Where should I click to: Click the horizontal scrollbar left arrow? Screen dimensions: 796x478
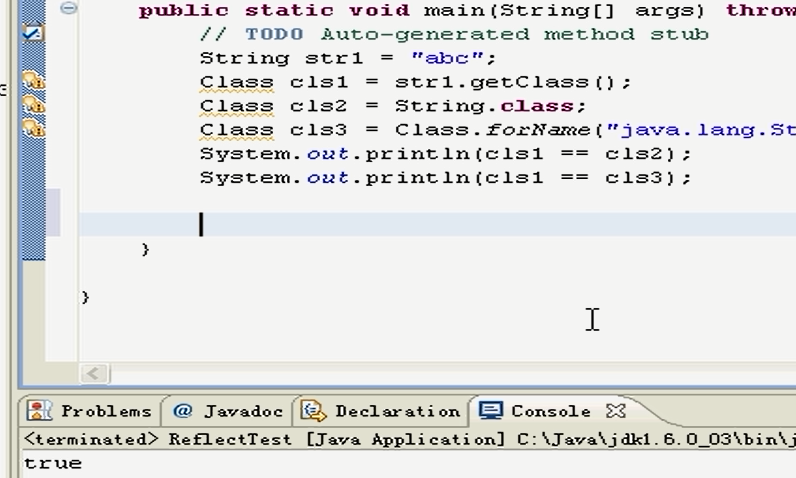point(94,374)
